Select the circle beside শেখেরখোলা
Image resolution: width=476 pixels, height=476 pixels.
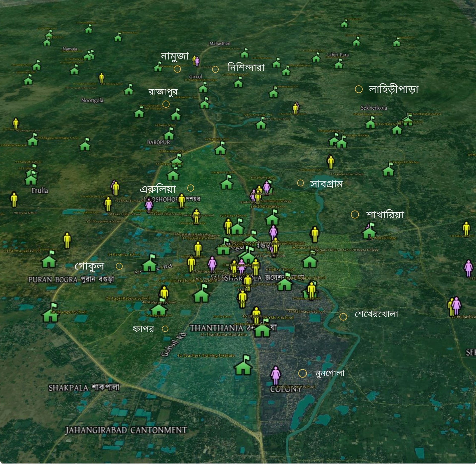click(x=343, y=317)
